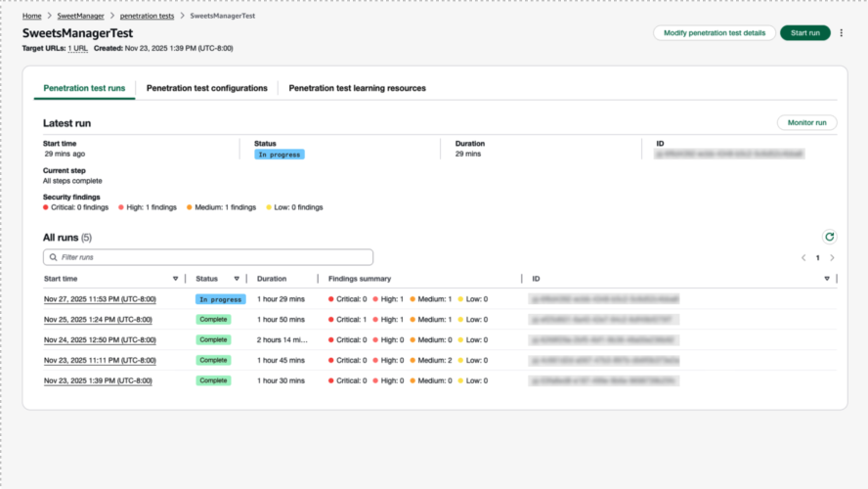
Task: Sort runs by Status column arrow
Action: 239,279
